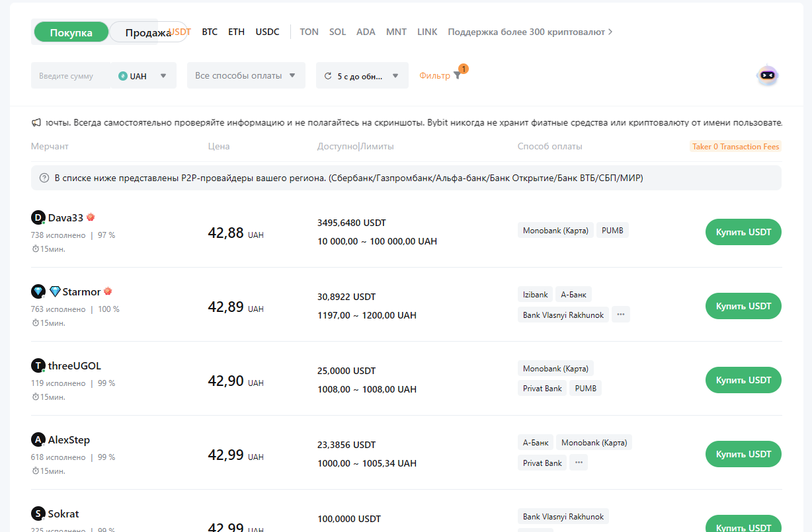The width and height of the screenshot is (812, 532).
Task: Click the megaphone announcement icon
Action: pos(36,123)
